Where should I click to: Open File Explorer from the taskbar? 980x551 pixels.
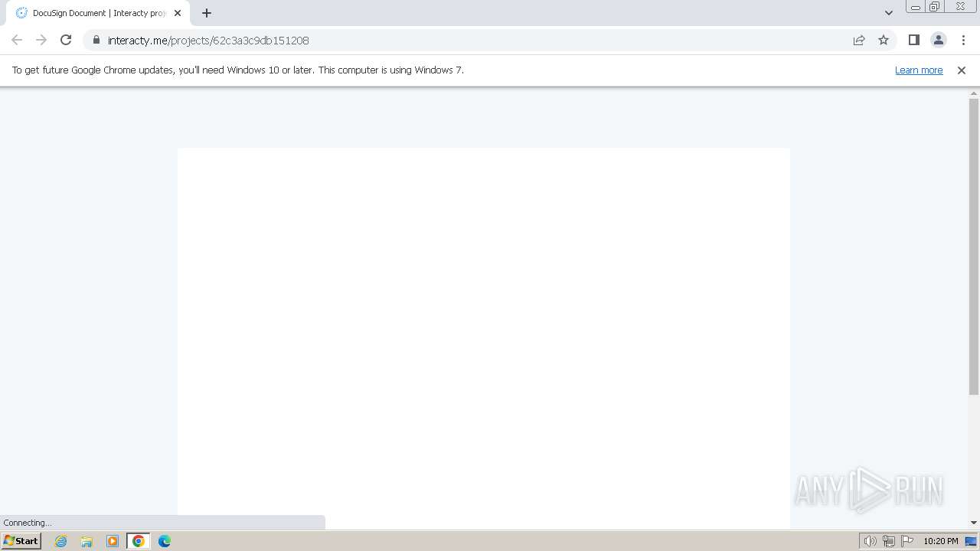click(87, 541)
